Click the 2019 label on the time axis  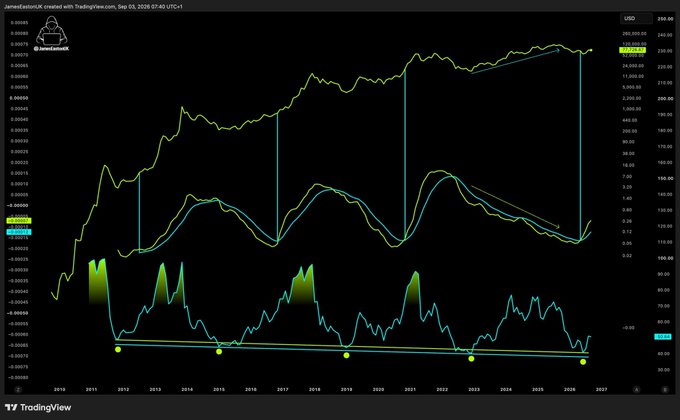click(346, 390)
